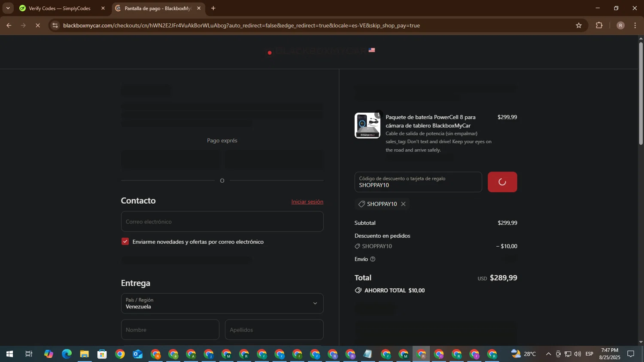
Task: Uncheck Enviarme novedades y ofertas checkbox
Action: tap(125, 241)
